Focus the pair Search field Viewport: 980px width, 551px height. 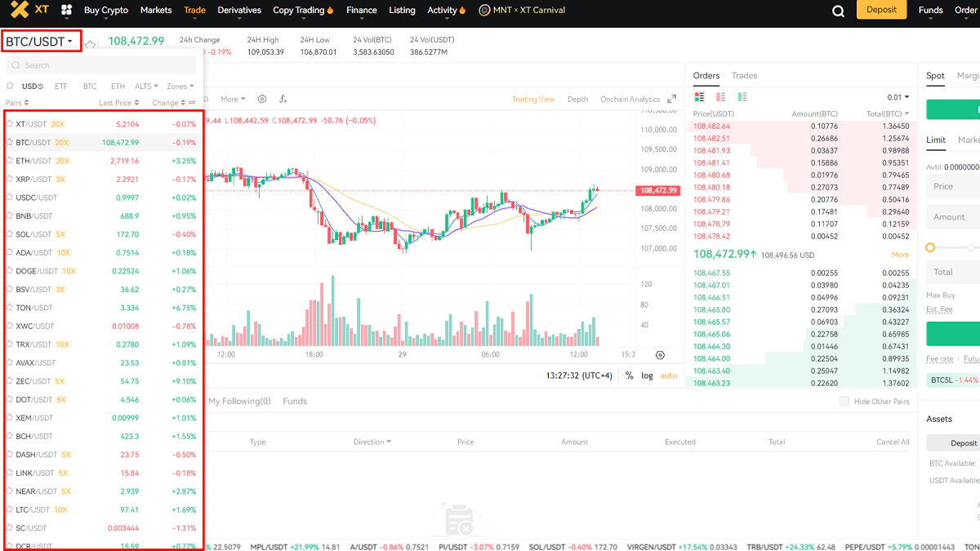[100, 65]
